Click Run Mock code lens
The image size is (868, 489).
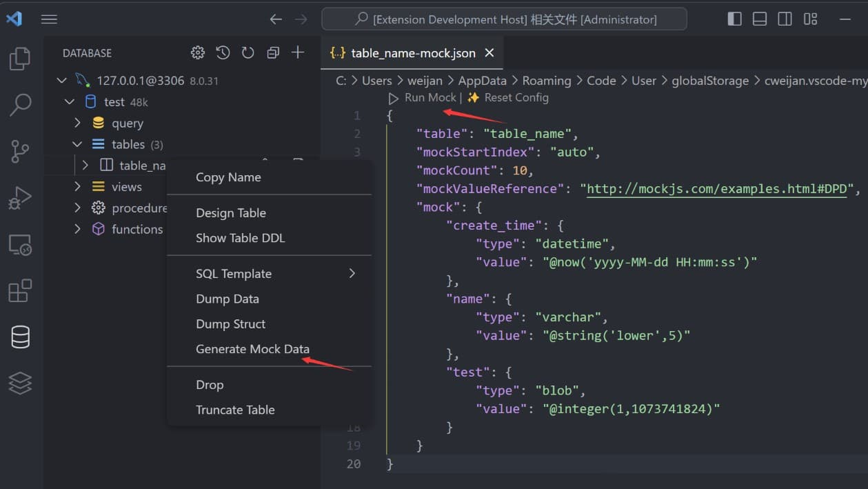[x=423, y=98]
